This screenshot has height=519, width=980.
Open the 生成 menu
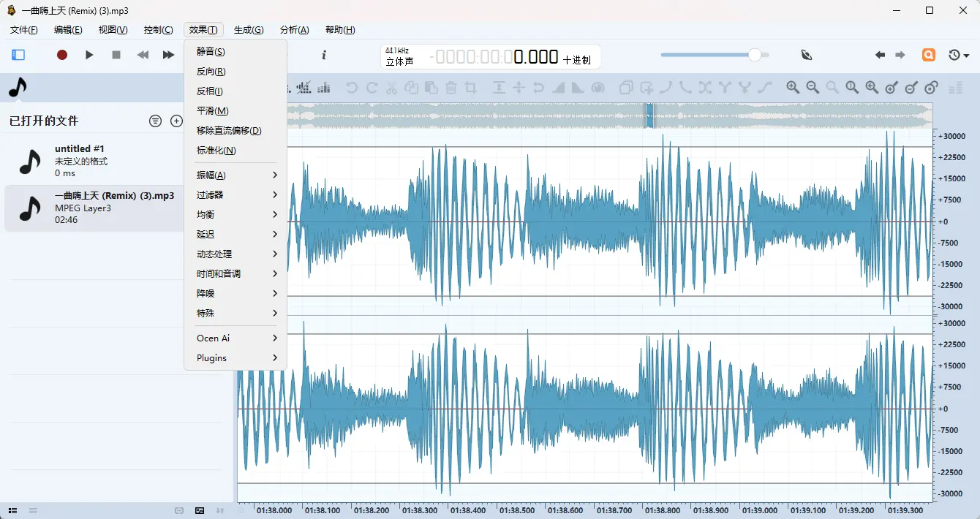249,30
